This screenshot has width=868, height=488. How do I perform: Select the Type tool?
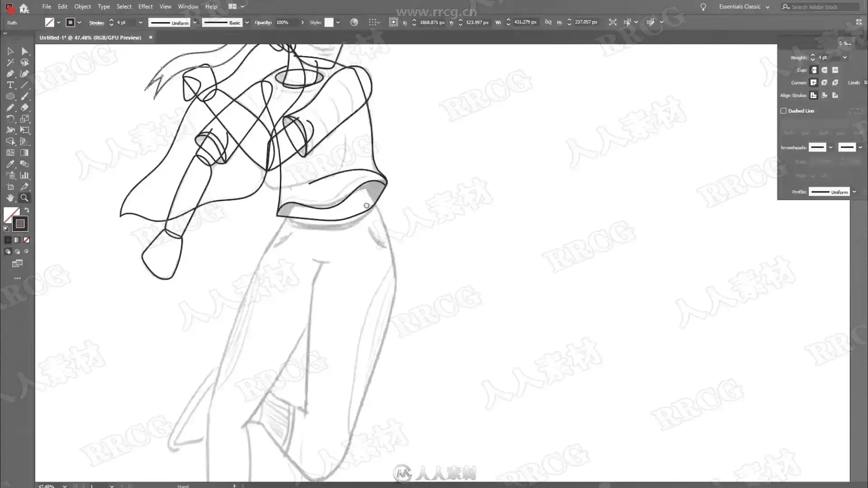tap(10, 85)
